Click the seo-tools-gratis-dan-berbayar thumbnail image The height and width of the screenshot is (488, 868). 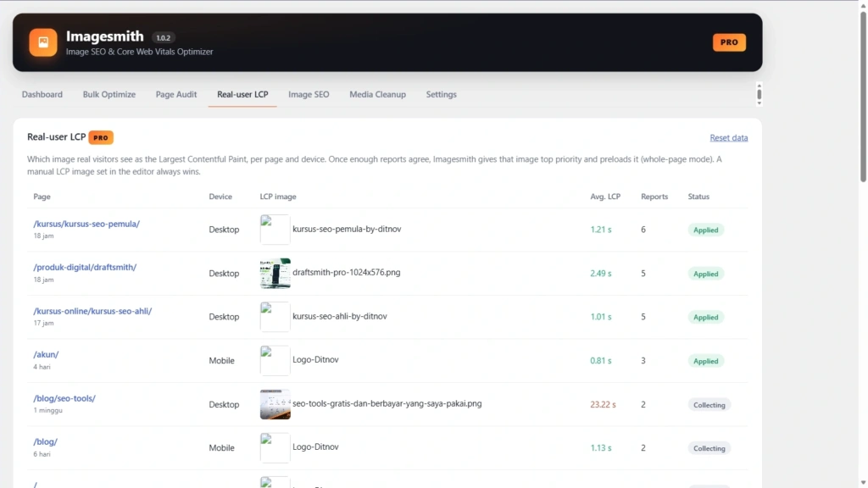click(x=275, y=404)
